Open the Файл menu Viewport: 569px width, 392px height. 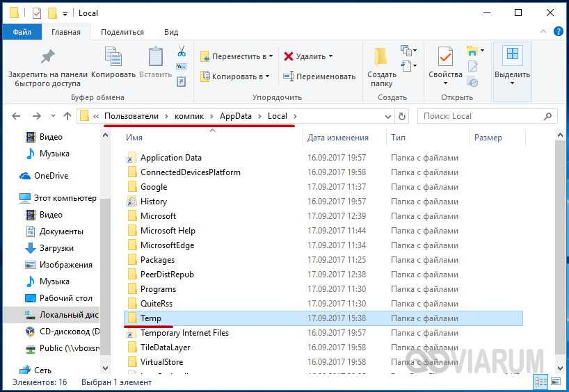pyautogui.click(x=22, y=32)
